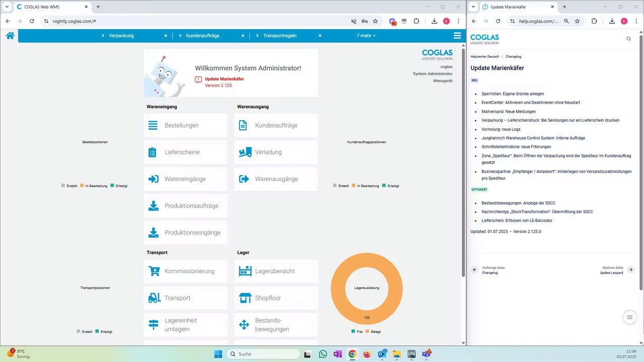
Task: Go to previous page 'Changelog' arrow
Action: 474,270
